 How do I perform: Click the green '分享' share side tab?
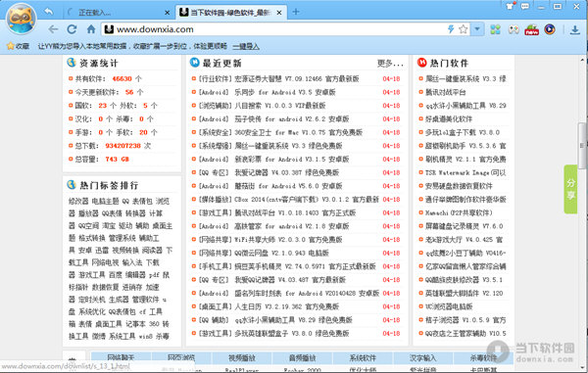[x=570, y=189]
